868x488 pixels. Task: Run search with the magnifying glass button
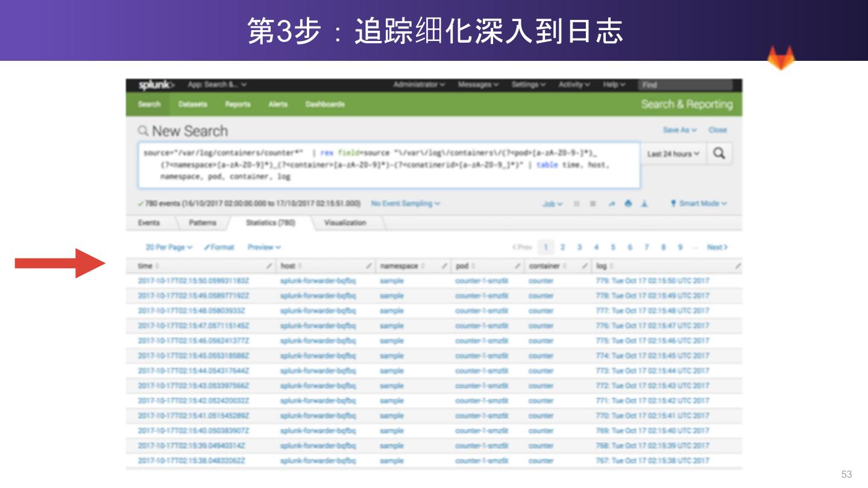tap(719, 154)
